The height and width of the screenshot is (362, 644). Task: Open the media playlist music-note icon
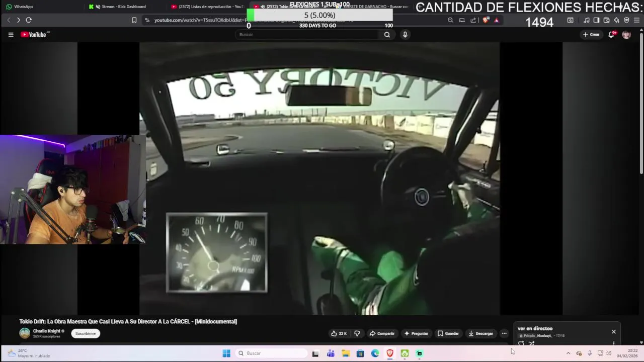tap(587, 20)
